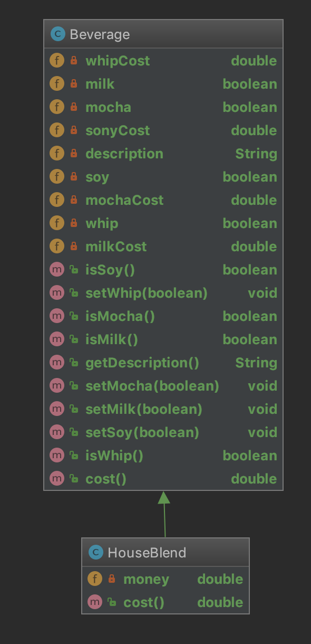This screenshot has height=644, width=311.
Task: Select the mochaCost field row
Action: click(163, 200)
